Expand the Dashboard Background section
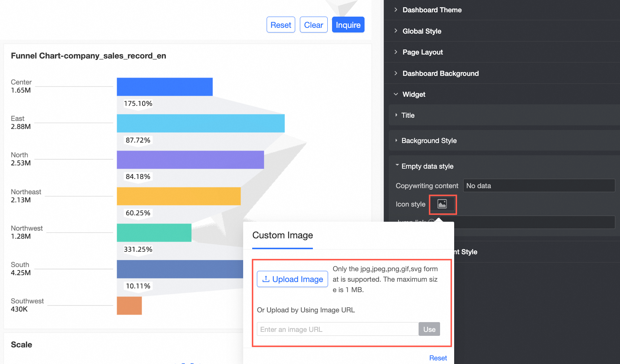Image resolution: width=620 pixels, height=364 pixels. [440, 73]
